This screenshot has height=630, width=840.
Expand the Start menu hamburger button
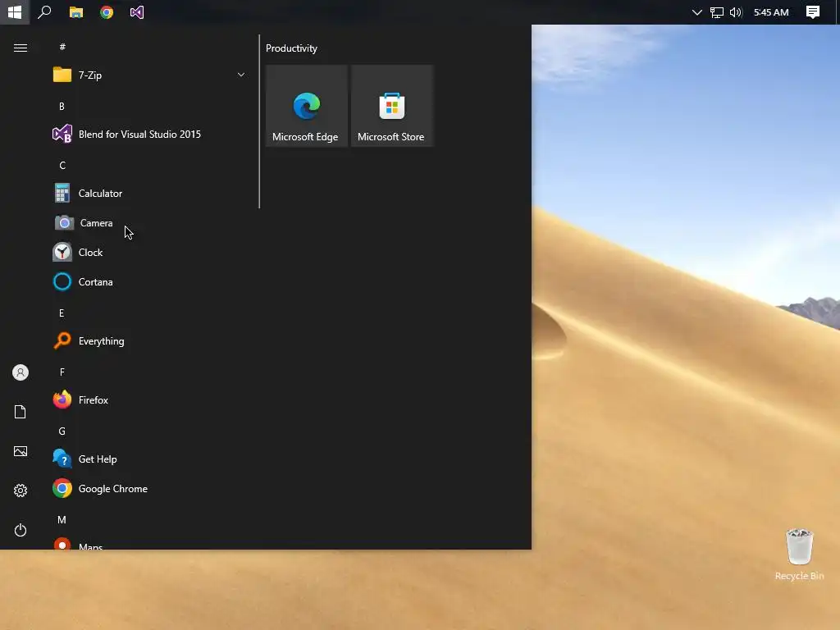pyautogui.click(x=21, y=48)
